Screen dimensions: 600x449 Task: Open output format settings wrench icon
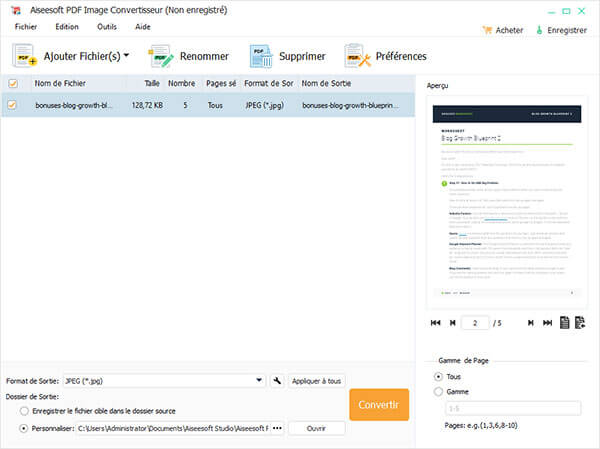pos(276,381)
